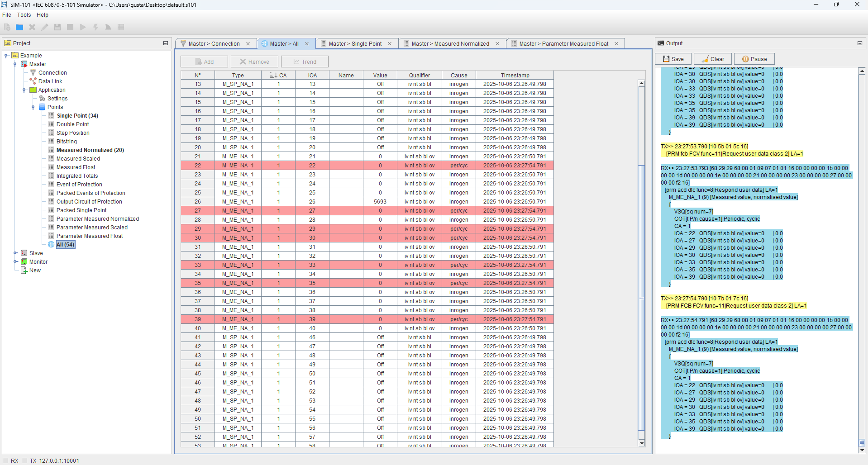This screenshot has width=868, height=465.
Task: Expand the Monitor tree node
Action: coord(15,261)
